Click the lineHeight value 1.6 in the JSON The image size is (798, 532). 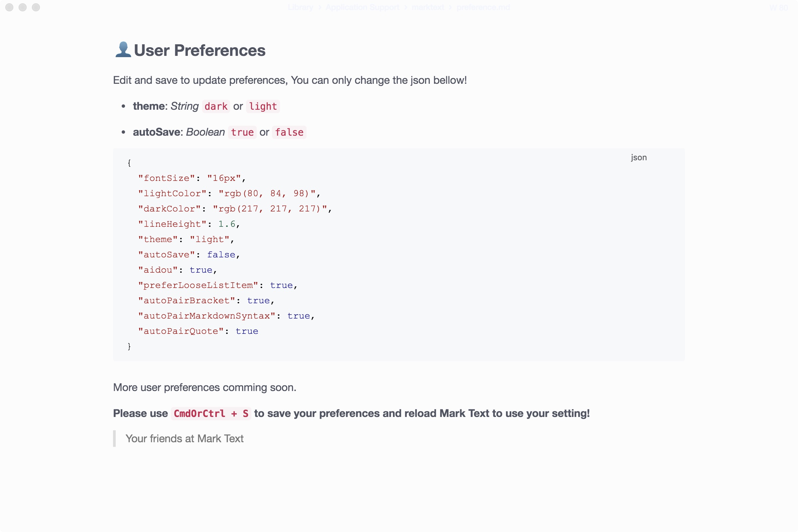click(227, 224)
